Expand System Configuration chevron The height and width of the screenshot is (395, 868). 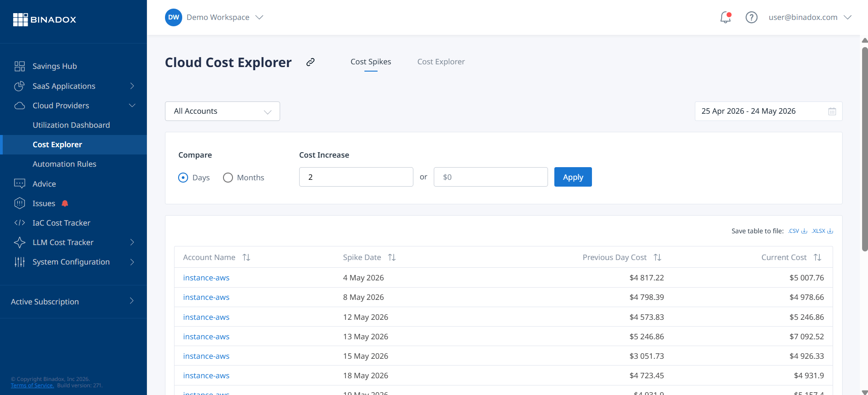132,262
